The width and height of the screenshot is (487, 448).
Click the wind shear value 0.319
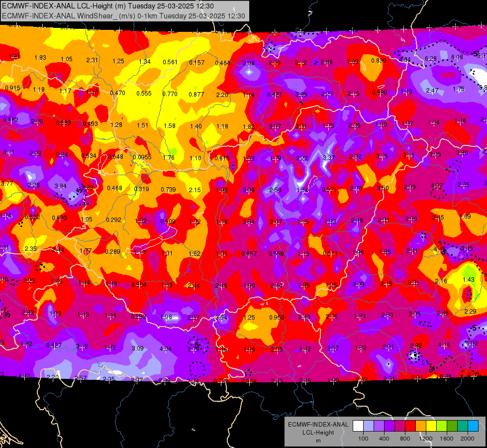(141, 189)
